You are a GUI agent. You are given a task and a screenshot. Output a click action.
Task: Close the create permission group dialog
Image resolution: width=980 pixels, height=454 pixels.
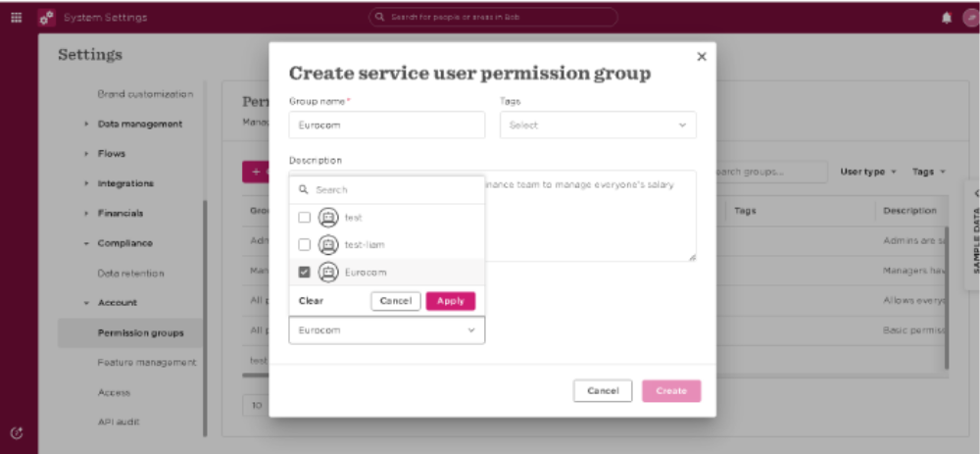(x=702, y=57)
